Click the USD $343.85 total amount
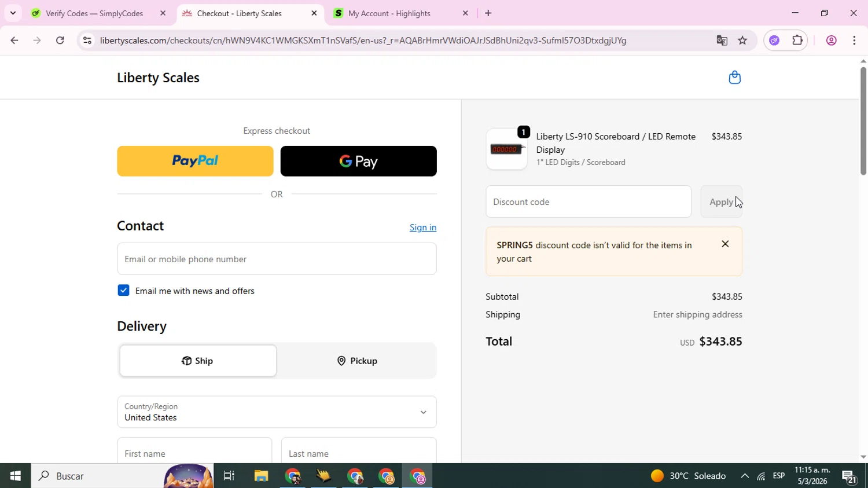Screen dimensions: 868x488 point(711,342)
